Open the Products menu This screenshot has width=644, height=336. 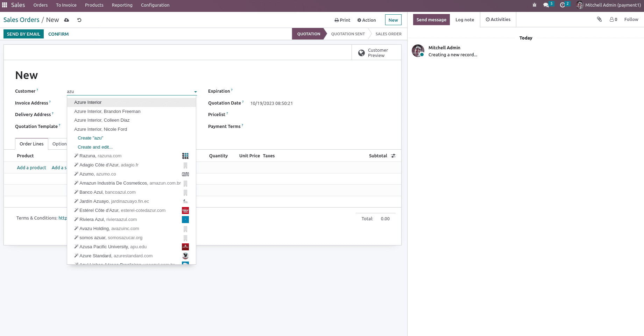click(x=94, y=5)
